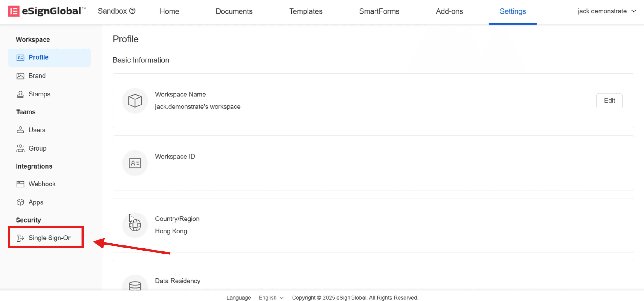Click the Sandbox help question mark icon
Viewport: 644px width, 301px height.
(132, 11)
